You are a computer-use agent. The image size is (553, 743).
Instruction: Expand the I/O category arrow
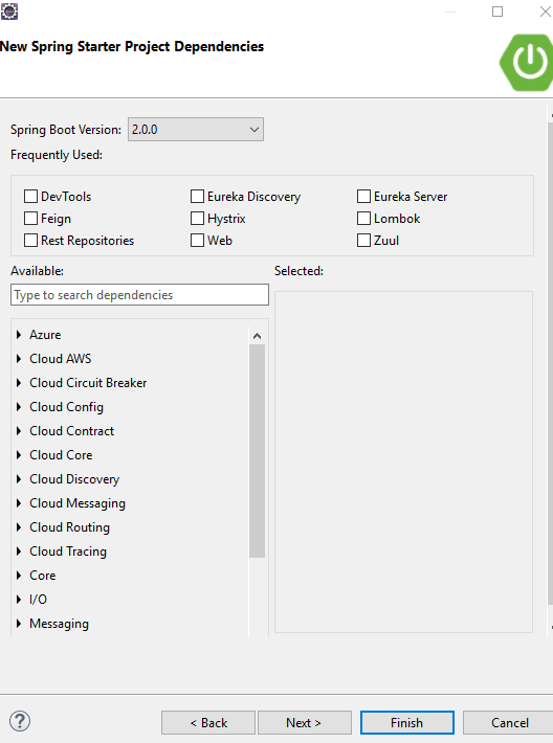click(x=19, y=599)
